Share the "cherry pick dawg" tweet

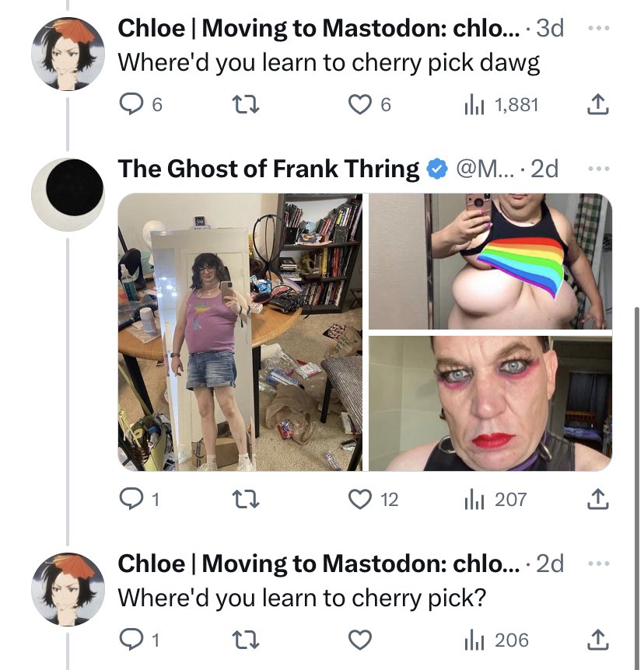click(597, 105)
